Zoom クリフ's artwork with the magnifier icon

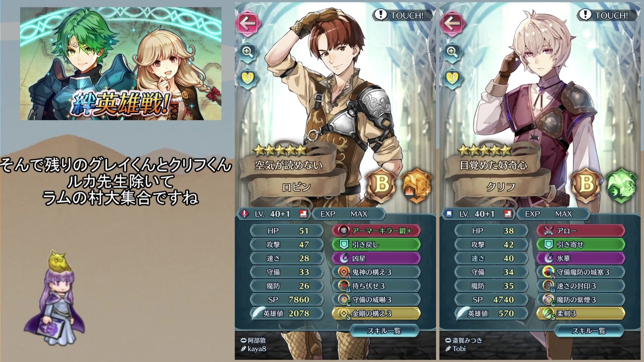pyautogui.click(x=452, y=51)
